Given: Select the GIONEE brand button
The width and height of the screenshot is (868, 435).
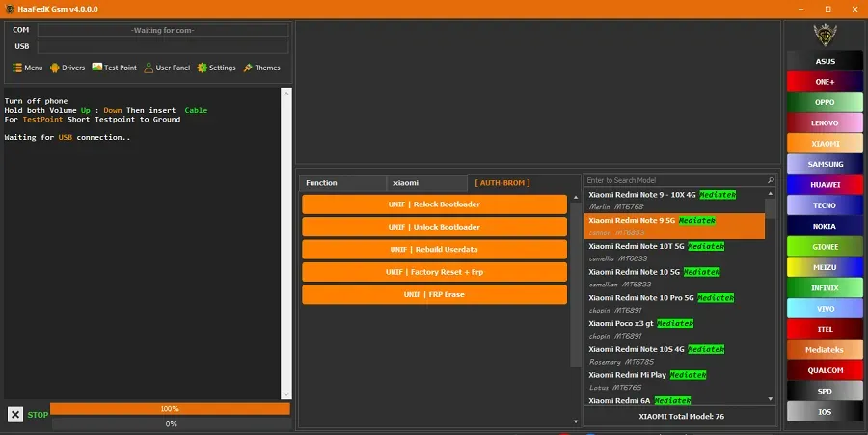Looking at the screenshot, I should (x=825, y=247).
